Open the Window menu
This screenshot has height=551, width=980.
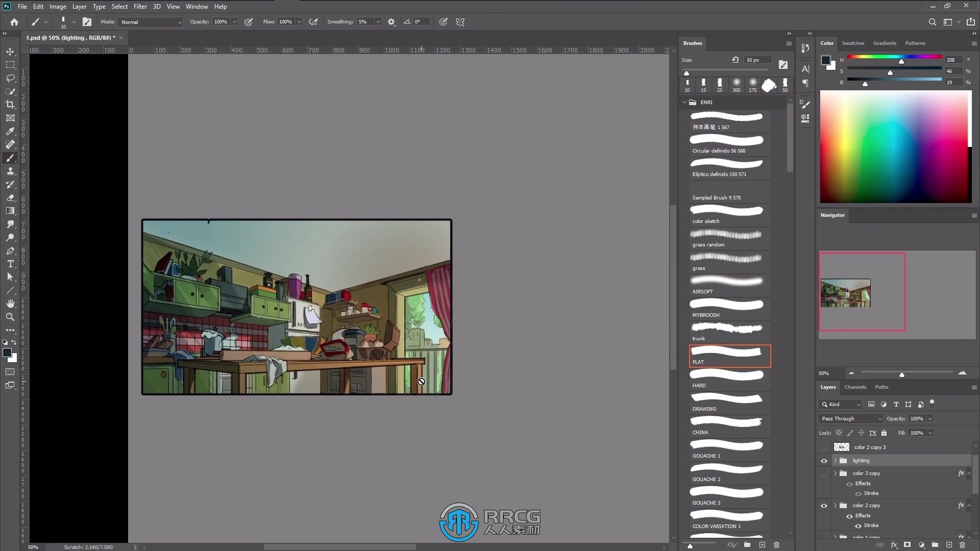[x=197, y=7]
